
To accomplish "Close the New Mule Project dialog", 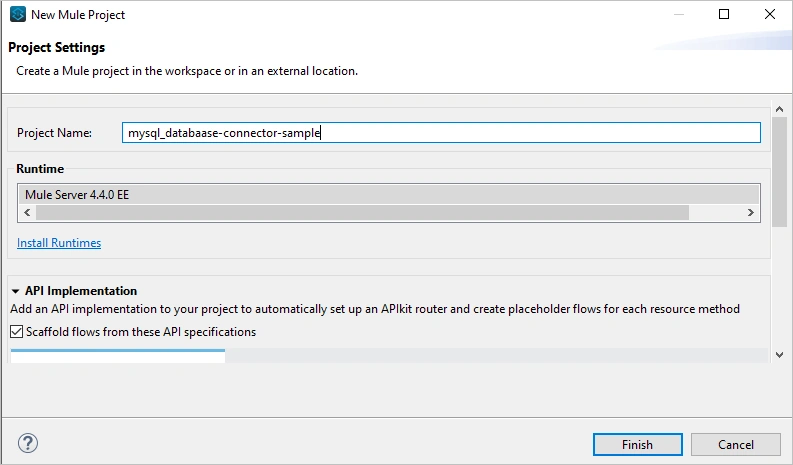I will pyautogui.click(x=770, y=14).
